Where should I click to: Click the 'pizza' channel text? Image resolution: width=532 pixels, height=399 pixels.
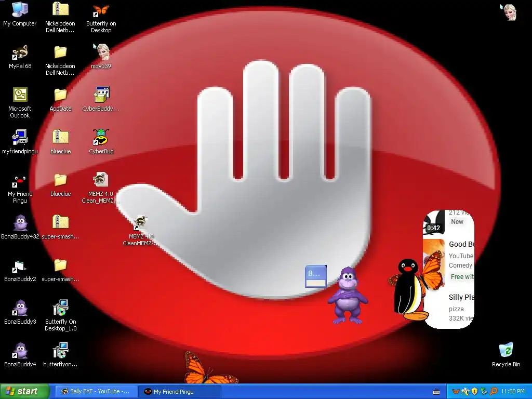tap(456, 309)
